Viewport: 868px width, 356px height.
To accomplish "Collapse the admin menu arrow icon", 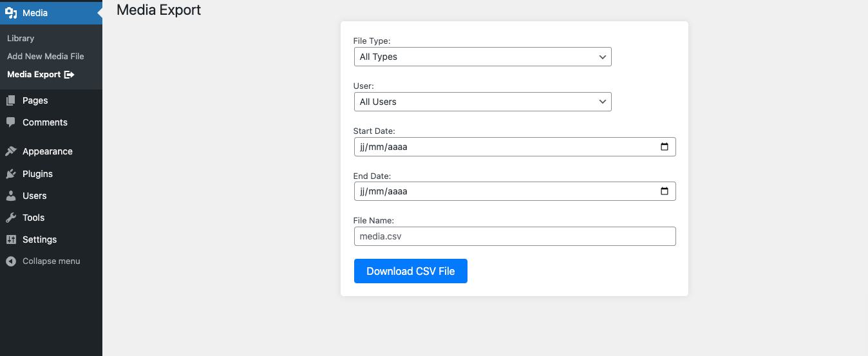I will pyautogui.click(x=11, y=261).
